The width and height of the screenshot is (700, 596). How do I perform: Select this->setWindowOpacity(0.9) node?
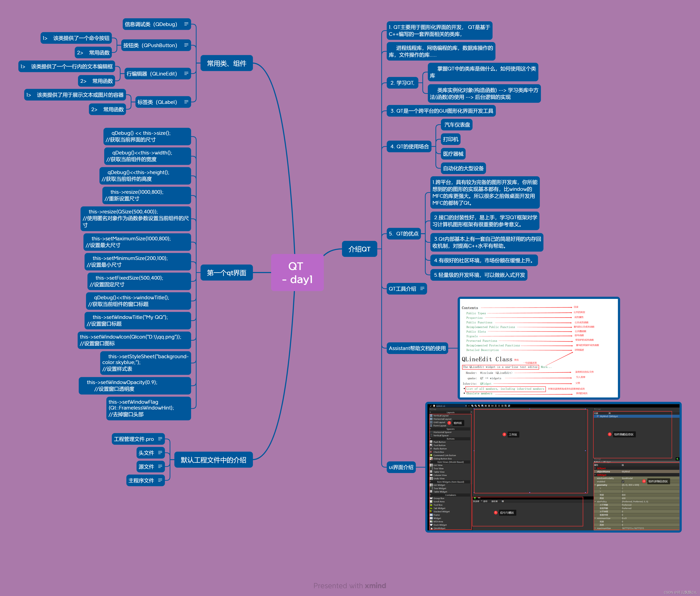[135, 386]
